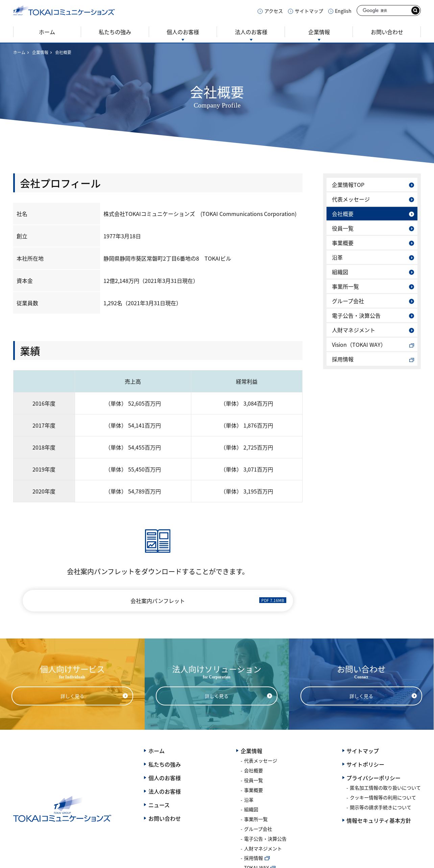Viewport: 434px width, 868px height.
Task: Click the arrow icon beside 代表メッセージ
Action: pos(411,199)
